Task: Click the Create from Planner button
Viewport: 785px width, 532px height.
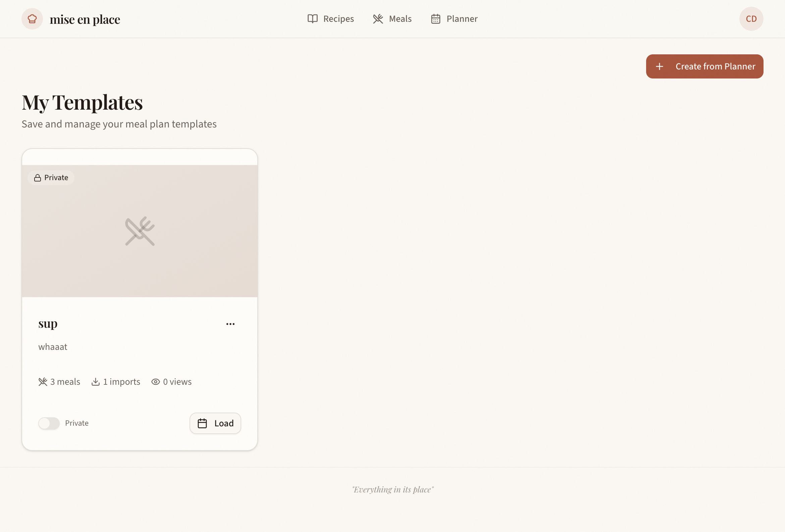Action: 704,66
